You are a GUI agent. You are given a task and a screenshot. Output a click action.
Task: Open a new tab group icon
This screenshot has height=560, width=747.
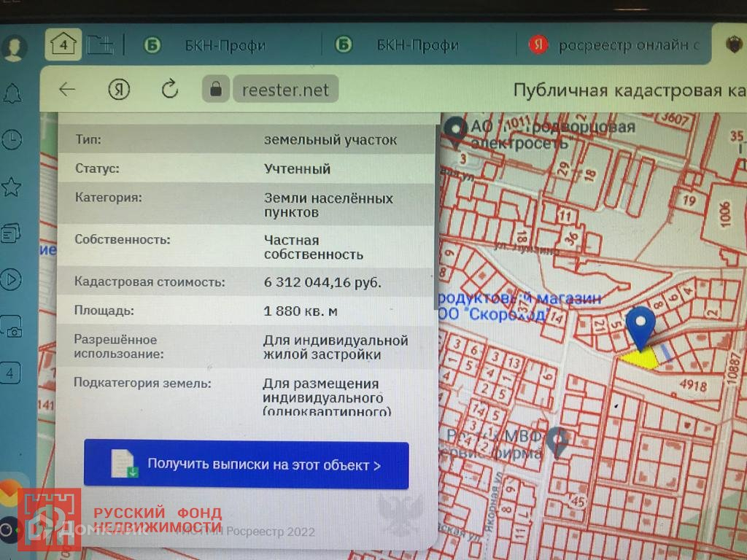pos(100,45)
